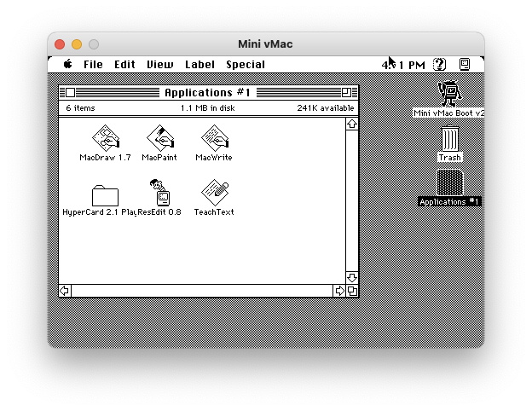Select the Mini vMac Boot disk icon
The image size is (532, 411).
click(449, 94)
